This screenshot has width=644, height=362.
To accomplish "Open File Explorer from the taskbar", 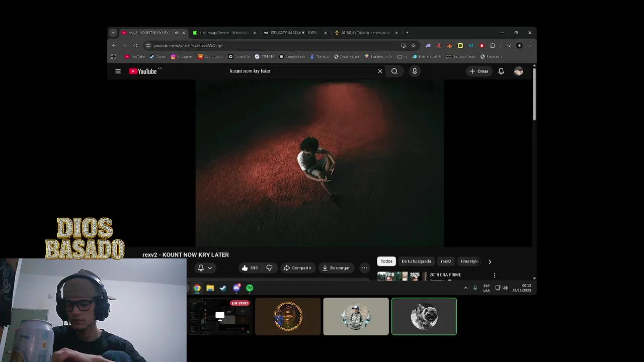I will coord(210,288).
